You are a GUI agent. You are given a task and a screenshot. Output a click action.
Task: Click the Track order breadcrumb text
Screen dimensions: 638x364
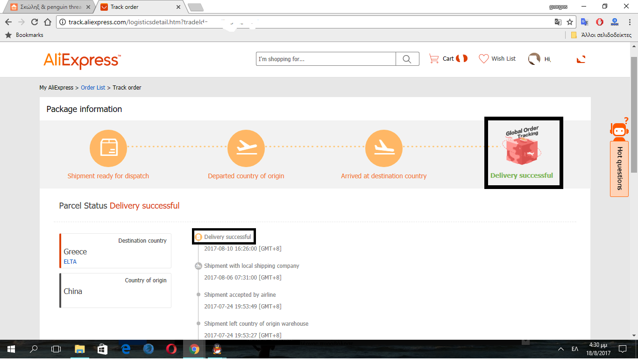(x=127, y=87)
